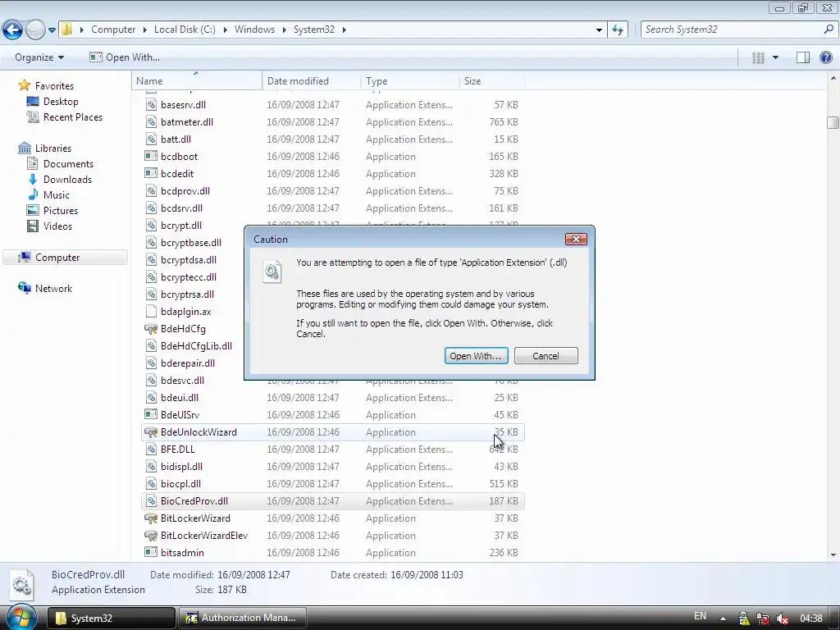Expand arrow after Windows breadcrumb
The image size is (840, 630).
tap(284, 30)
